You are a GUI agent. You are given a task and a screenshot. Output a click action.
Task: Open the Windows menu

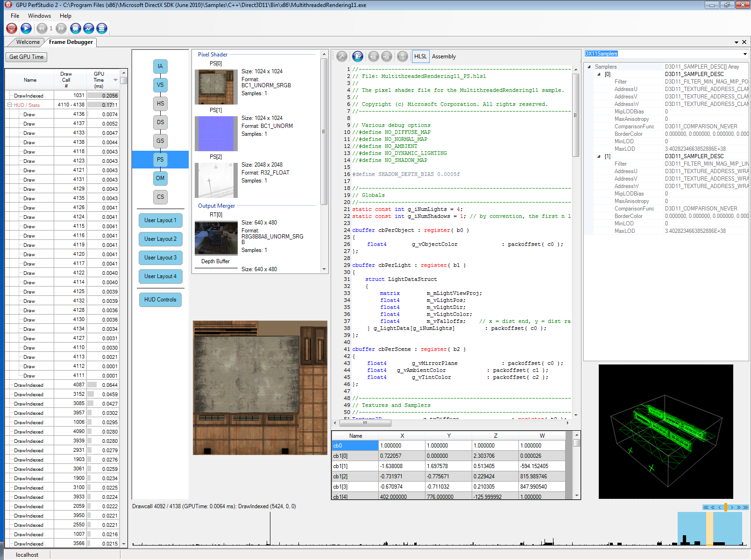(39, 16)
